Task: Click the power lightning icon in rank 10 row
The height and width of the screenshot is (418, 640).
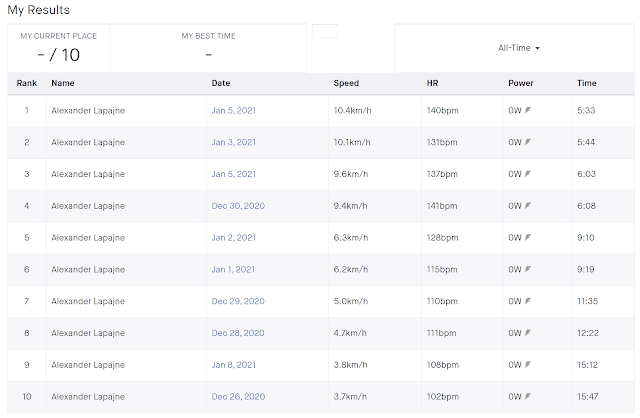Action: coord(528,397)
